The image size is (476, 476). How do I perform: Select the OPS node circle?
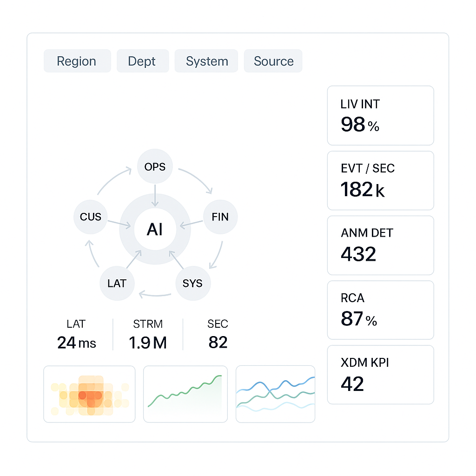pyautogui.click(x=155, y=166)
